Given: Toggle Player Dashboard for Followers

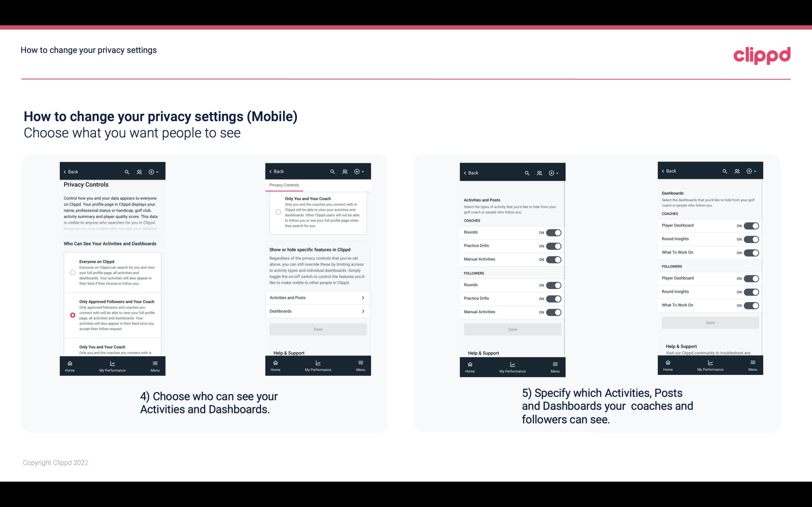Looking at the screenshot, I should pos(751,278).
